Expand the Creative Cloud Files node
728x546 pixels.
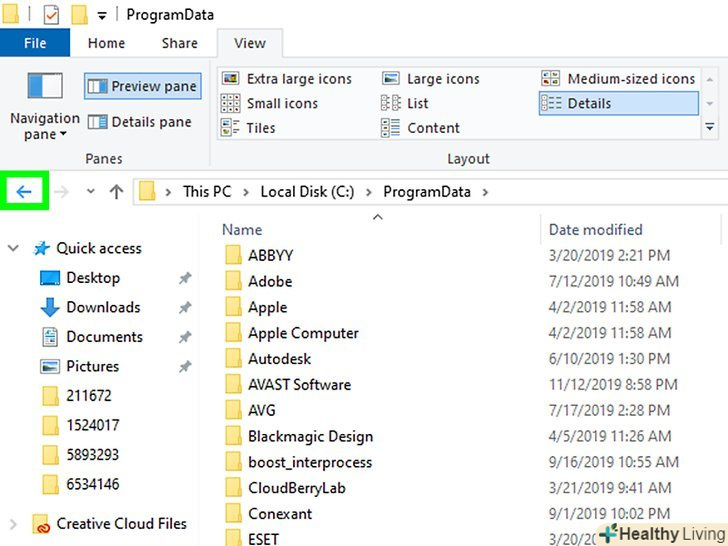(x=13, y=525)
